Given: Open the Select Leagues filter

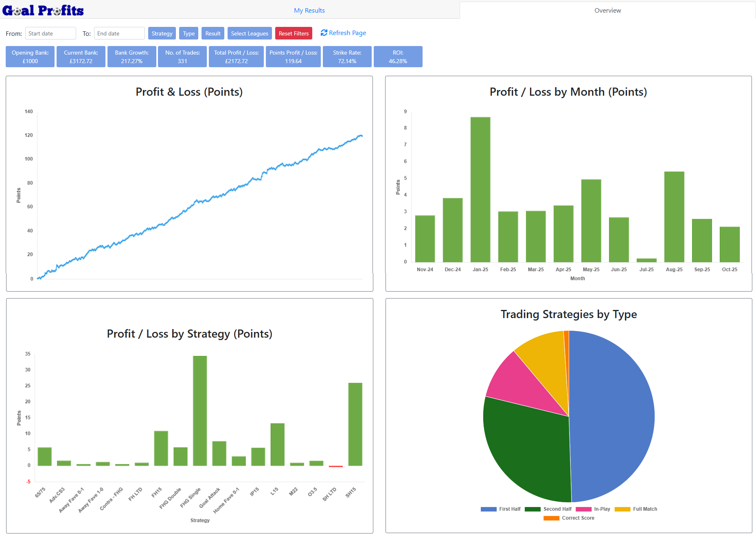Looking at the screenshot, I should pos(249,33).
